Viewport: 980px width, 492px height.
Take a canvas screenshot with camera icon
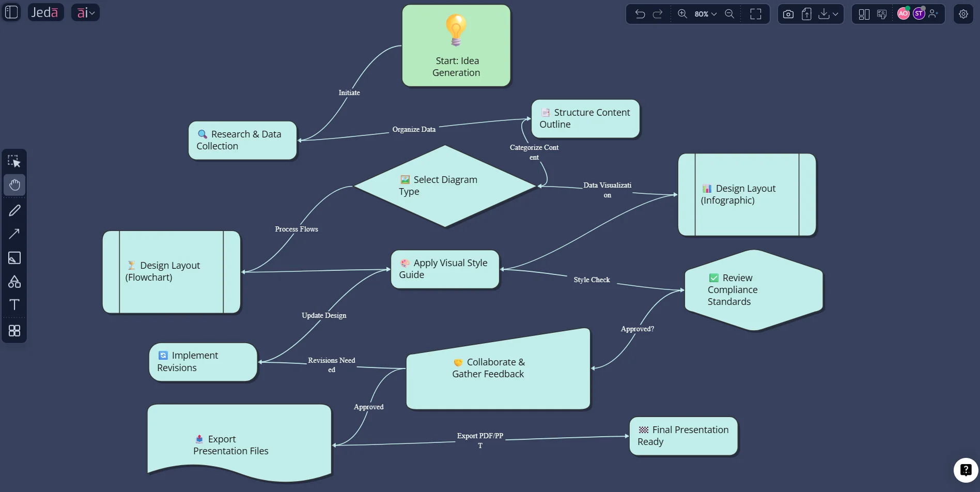788,14
